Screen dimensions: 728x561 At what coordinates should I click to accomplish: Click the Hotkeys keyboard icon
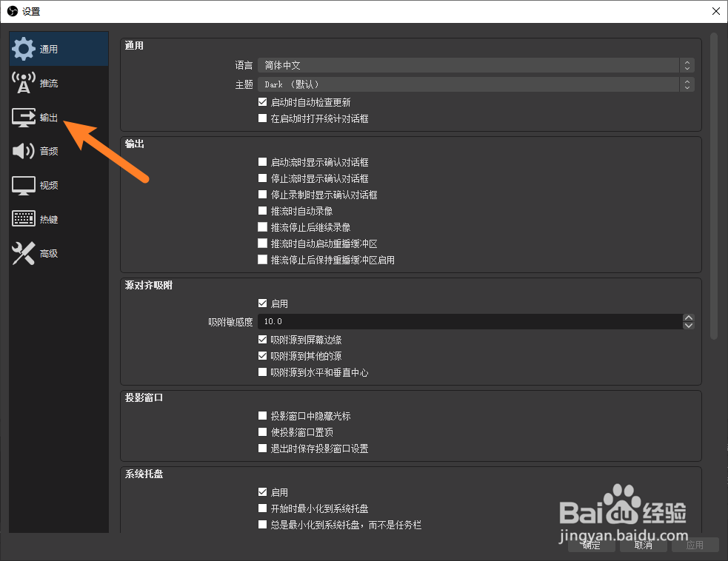point(23,218)
